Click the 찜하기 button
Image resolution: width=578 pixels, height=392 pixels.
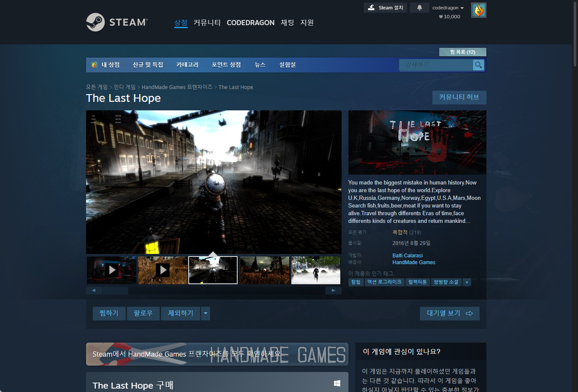[109, 314]
